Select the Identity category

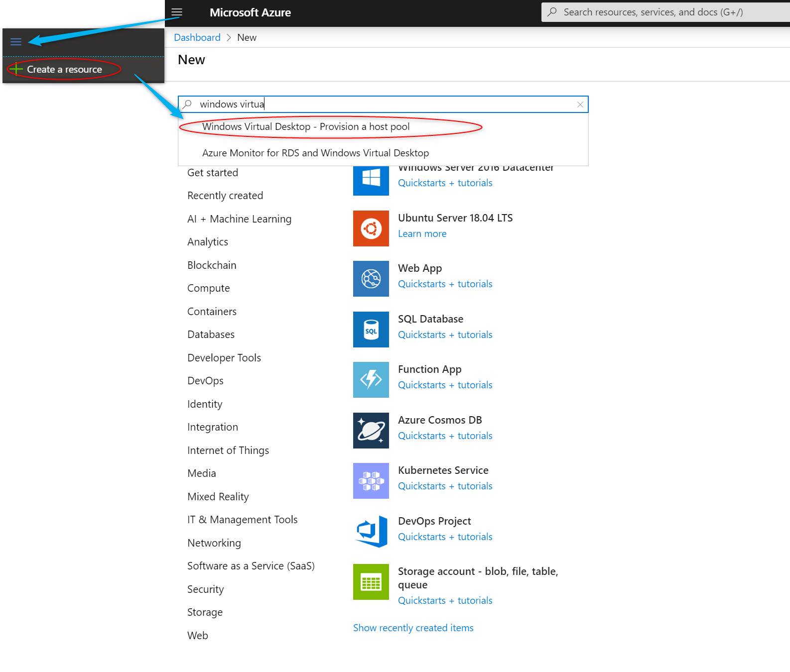205,404
